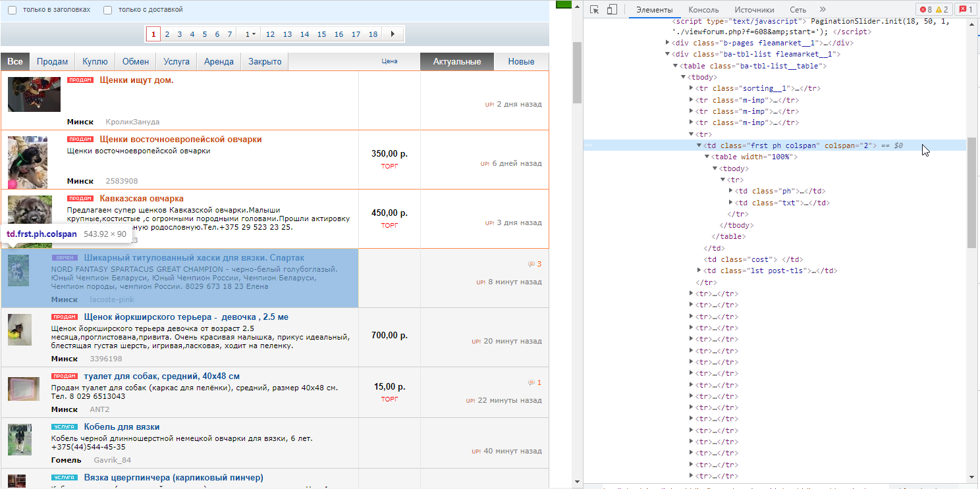980x489 pixels.
Task: Activate the DevTools inspect element picker
Action: point(594,9)
